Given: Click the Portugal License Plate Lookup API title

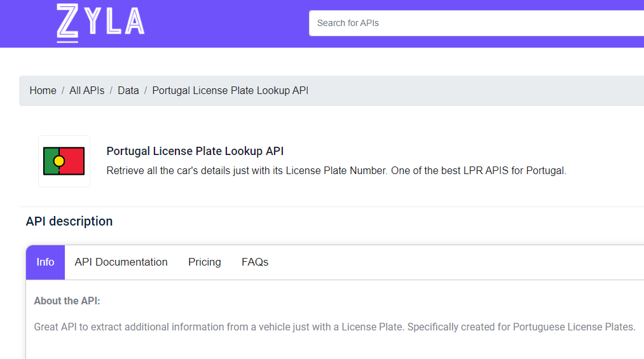Looking at the screenshot, I should pyautogui.click(x=195, y=151).
